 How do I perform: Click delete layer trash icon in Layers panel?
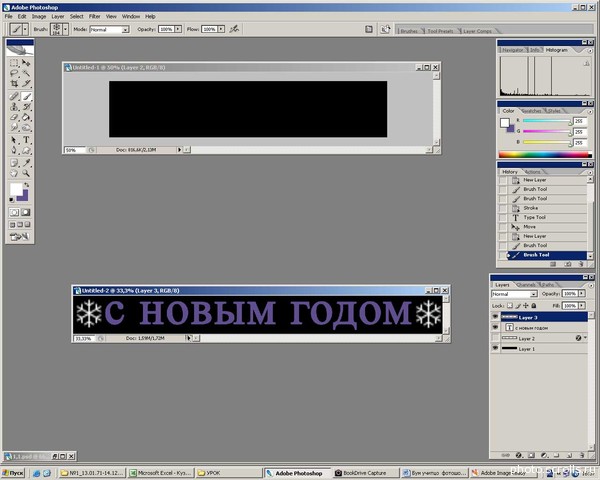coord(582,455)
